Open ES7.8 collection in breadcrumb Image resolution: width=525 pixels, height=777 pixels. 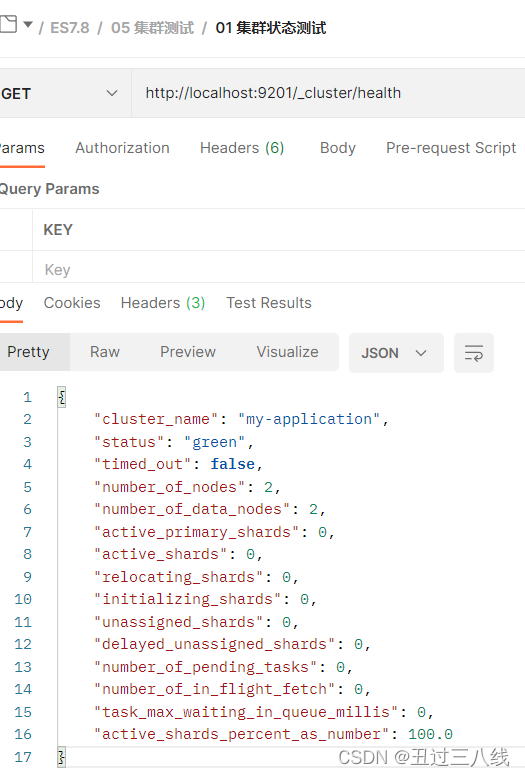click(x=70, y=28)
